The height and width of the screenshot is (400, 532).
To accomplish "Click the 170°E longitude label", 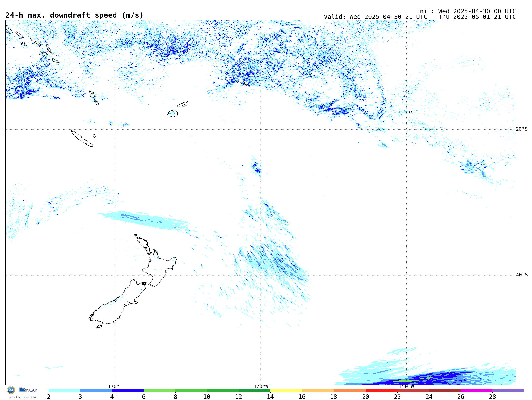I will point(115,386).
